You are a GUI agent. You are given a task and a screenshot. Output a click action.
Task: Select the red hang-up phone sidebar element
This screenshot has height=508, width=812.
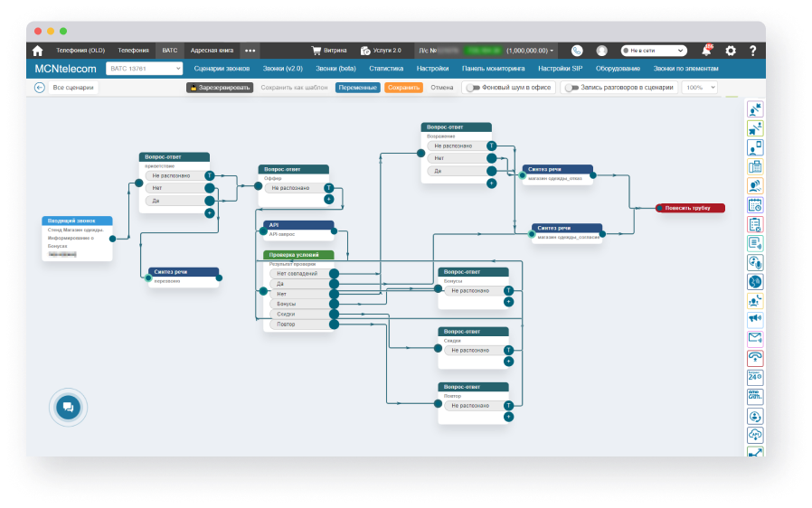(755, 358)
